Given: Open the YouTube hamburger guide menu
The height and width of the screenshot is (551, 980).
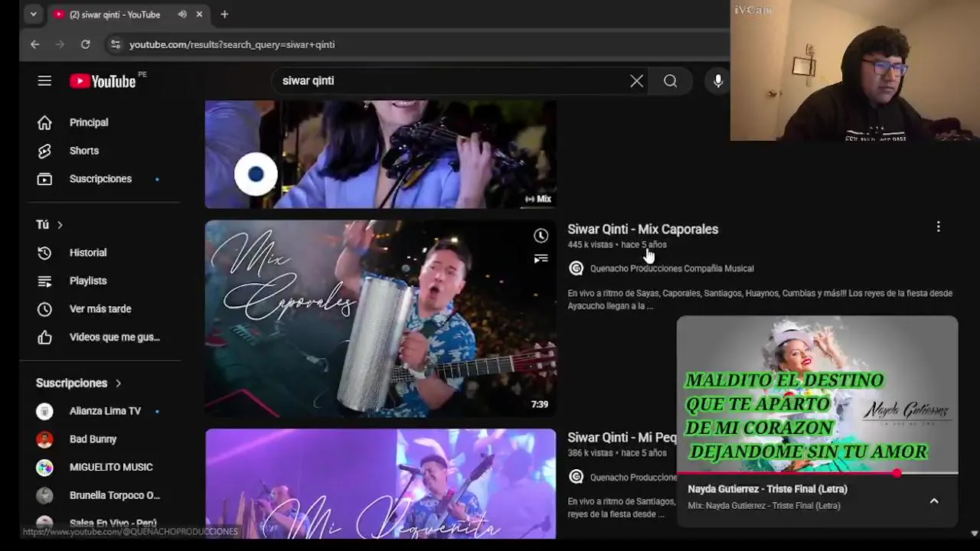Looking at the screenshot, I should click(x=44, y=80).
